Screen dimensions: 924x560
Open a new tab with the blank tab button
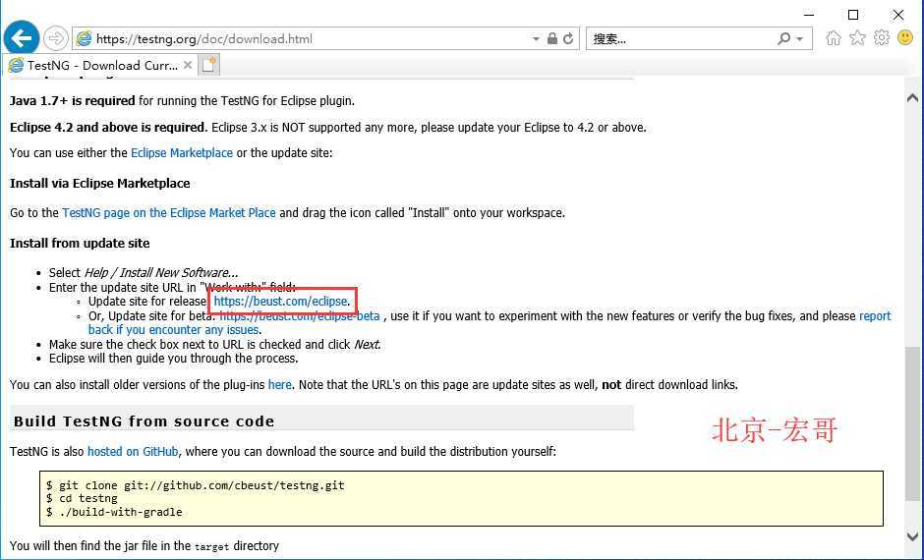(209, 65)
